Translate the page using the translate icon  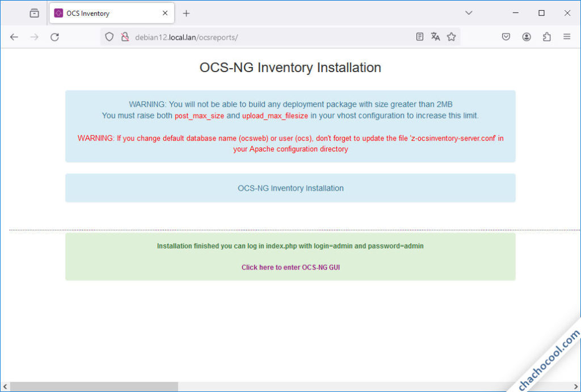435,36
